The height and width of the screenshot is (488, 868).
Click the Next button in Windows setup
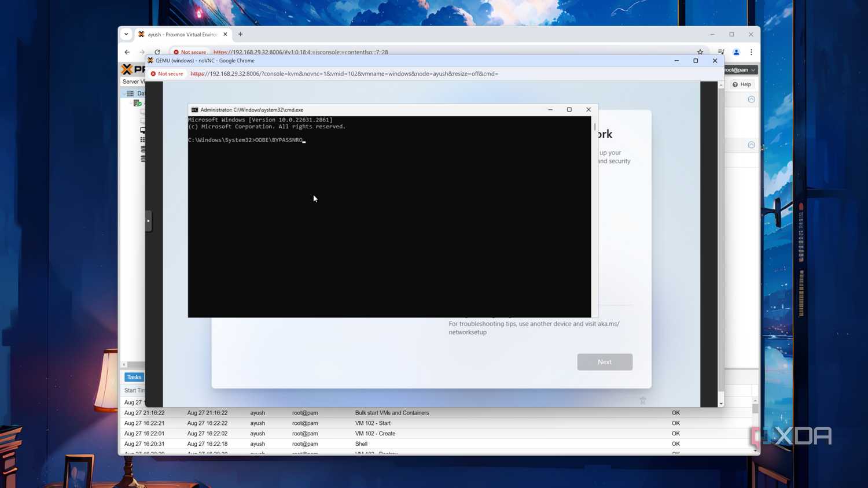[605, 362]
